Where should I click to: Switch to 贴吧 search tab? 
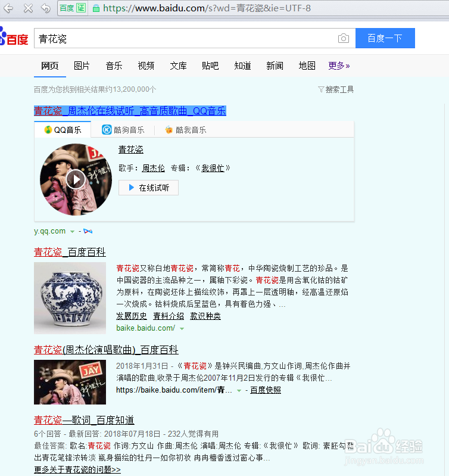[210, 66]
